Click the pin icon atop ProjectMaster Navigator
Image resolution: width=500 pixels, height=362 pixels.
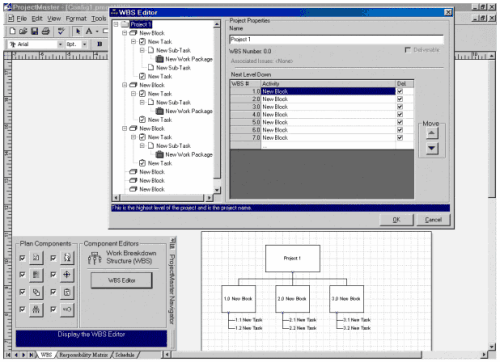point(172,244)
